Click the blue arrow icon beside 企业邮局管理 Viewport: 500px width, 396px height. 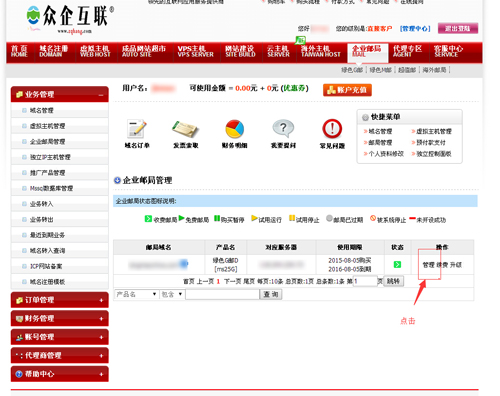117,180
